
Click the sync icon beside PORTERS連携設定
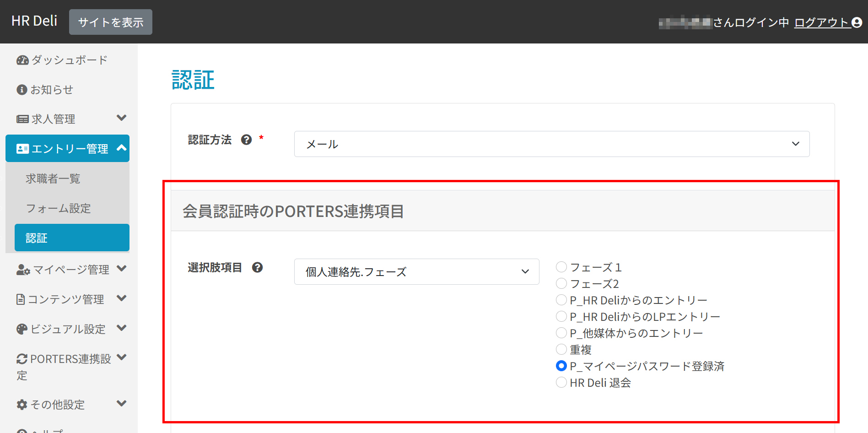pyautogui.click(x=22, y=359)
